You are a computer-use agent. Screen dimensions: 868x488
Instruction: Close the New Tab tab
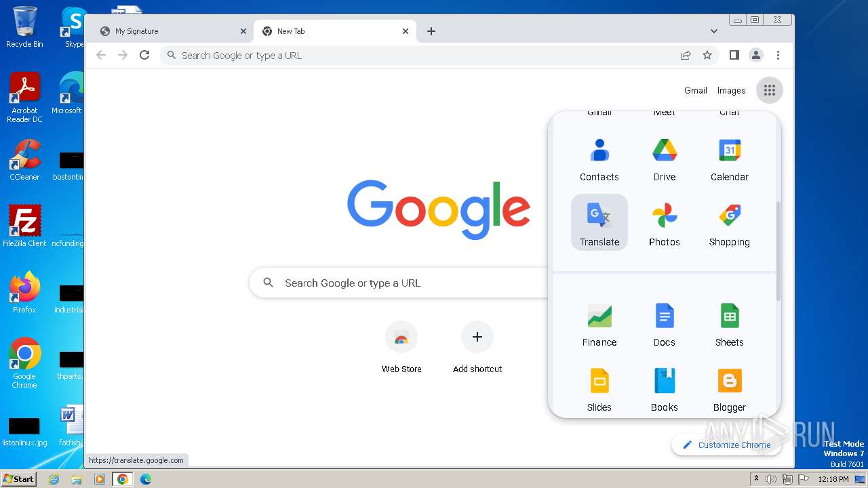point(406,31)
